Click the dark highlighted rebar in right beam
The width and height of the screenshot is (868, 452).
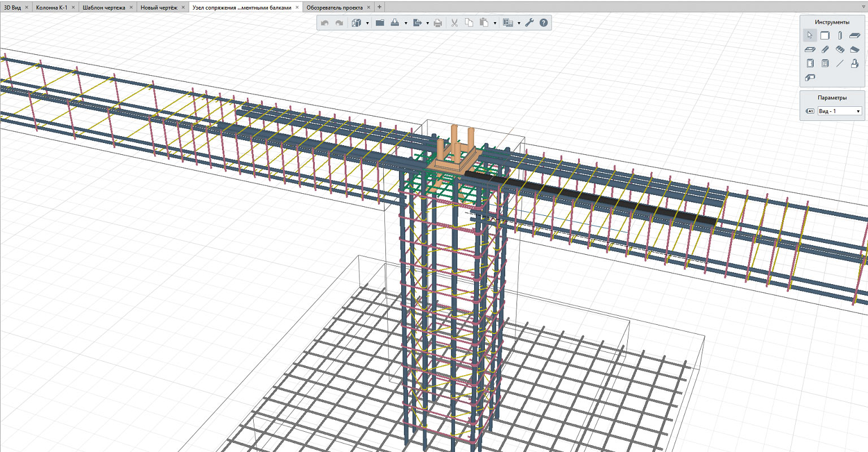(x=590, y=199)
